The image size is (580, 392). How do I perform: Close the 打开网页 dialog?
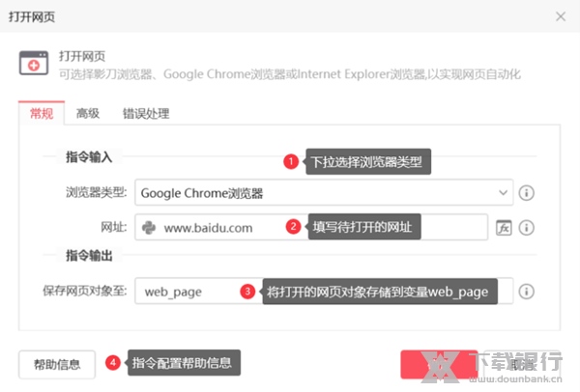[561, 15]
